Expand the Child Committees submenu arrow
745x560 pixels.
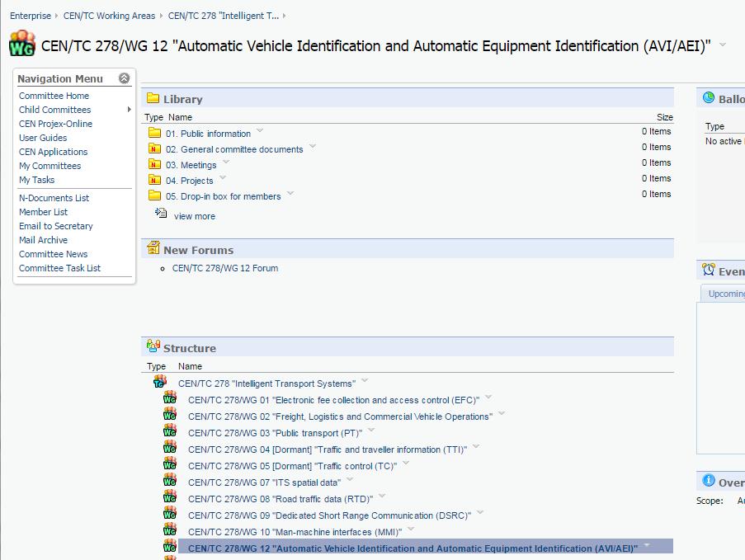tap(129, 109)
